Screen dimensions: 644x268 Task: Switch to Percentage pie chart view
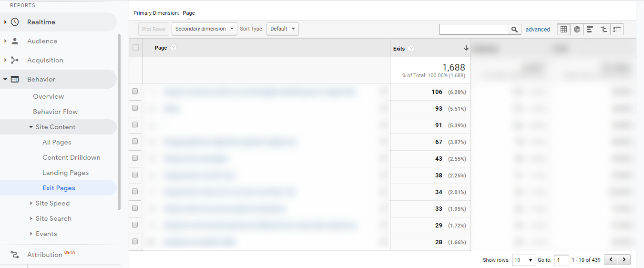pyautogui.click(x=577, y=29)
